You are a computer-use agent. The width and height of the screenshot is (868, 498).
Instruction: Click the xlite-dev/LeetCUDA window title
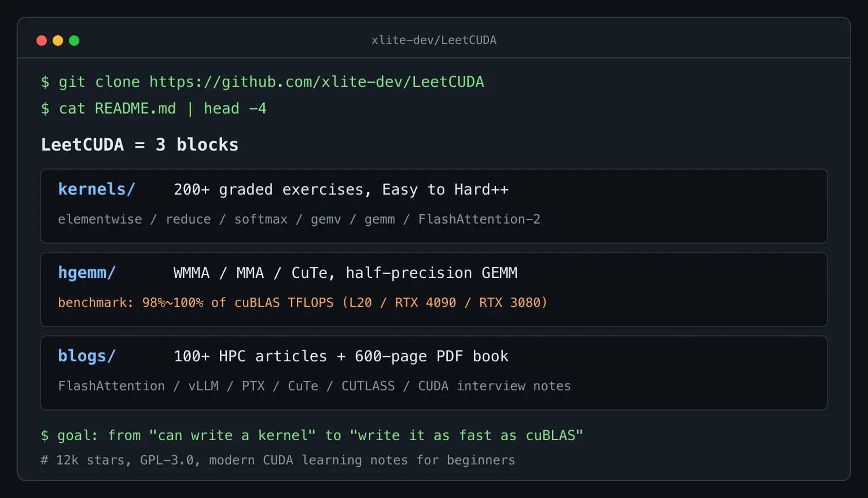(434, 40)
